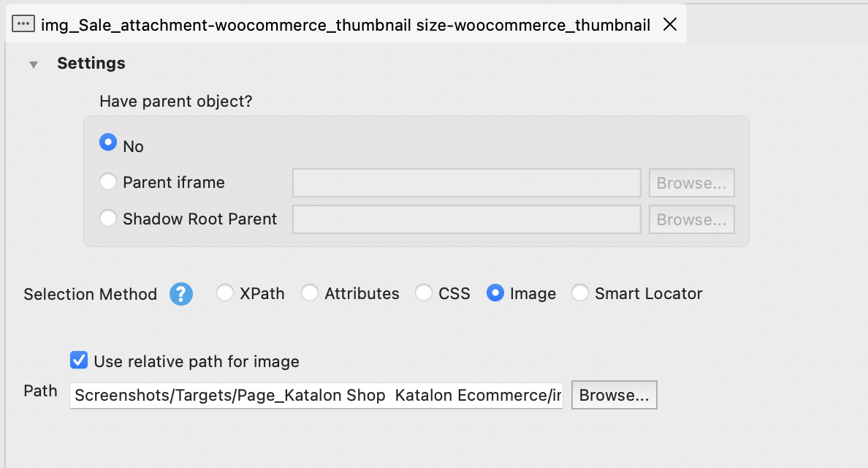Viewport: 868px width, 468px height.
Task: Select XPath as selection method
Action: click(225, 293)
